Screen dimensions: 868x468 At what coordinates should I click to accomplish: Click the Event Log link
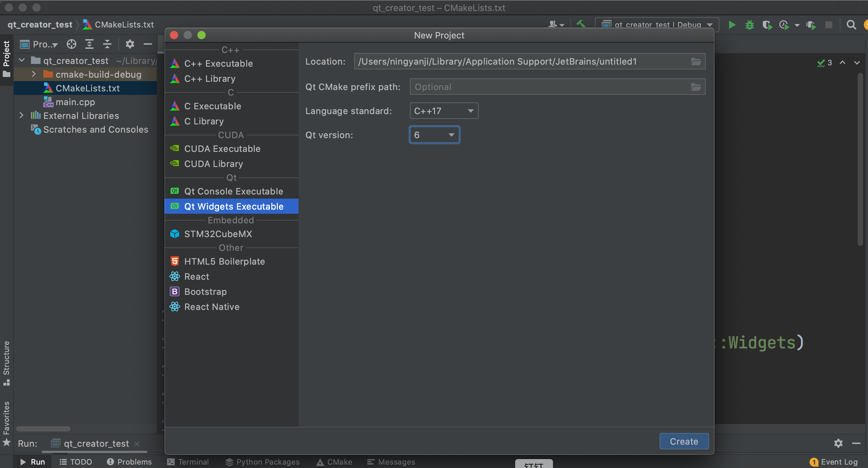pos(839,462)
